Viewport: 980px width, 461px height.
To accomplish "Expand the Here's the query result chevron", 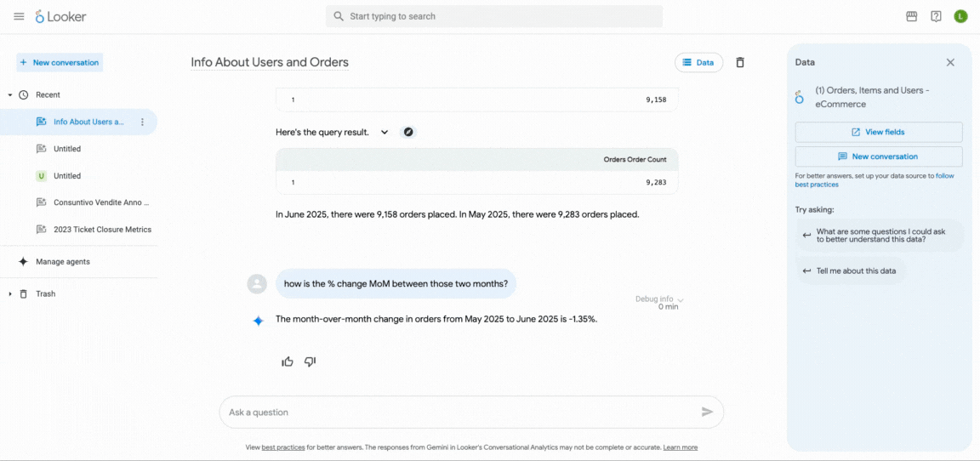I will click(x=385, y=133).
